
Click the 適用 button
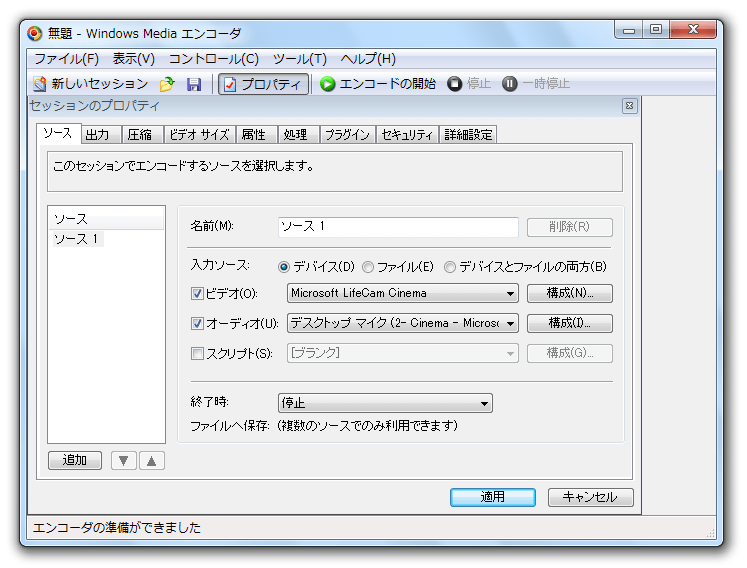tap(493, 497)
